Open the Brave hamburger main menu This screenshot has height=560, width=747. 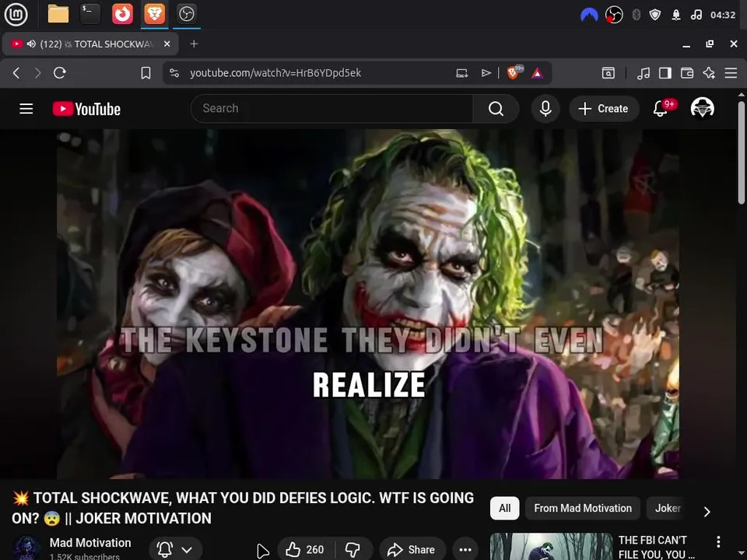coord(731,73)
